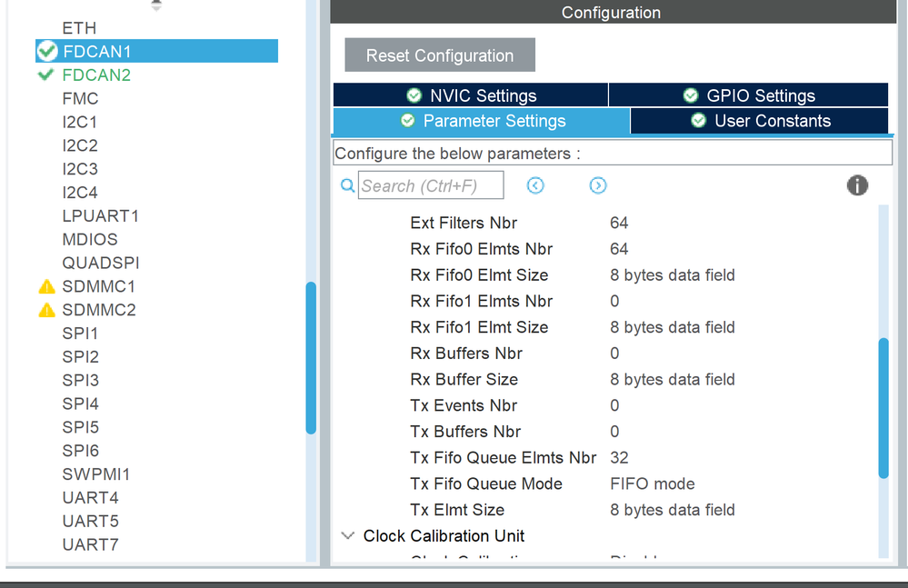The image size is (908, 588).
Task: Select SPI6 peripheral
Action: pyautogui.click(x=81, y=450)
